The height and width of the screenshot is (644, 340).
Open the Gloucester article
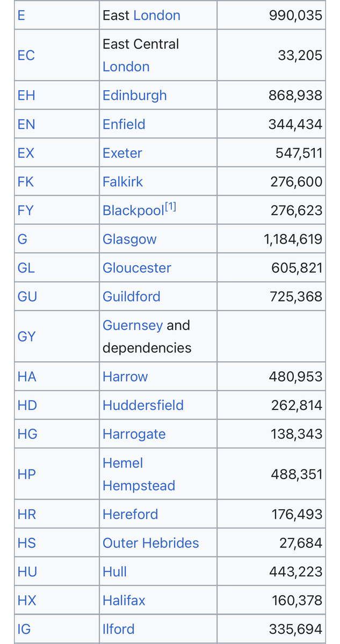136,268
